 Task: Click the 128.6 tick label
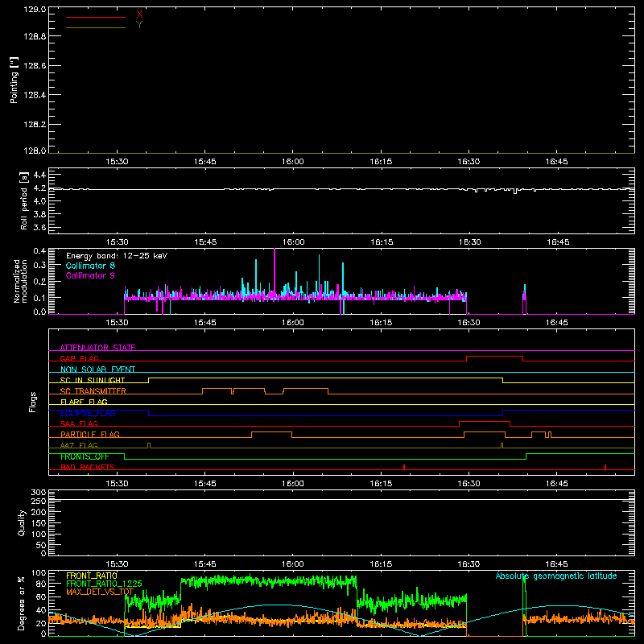(x=35, y=66)
